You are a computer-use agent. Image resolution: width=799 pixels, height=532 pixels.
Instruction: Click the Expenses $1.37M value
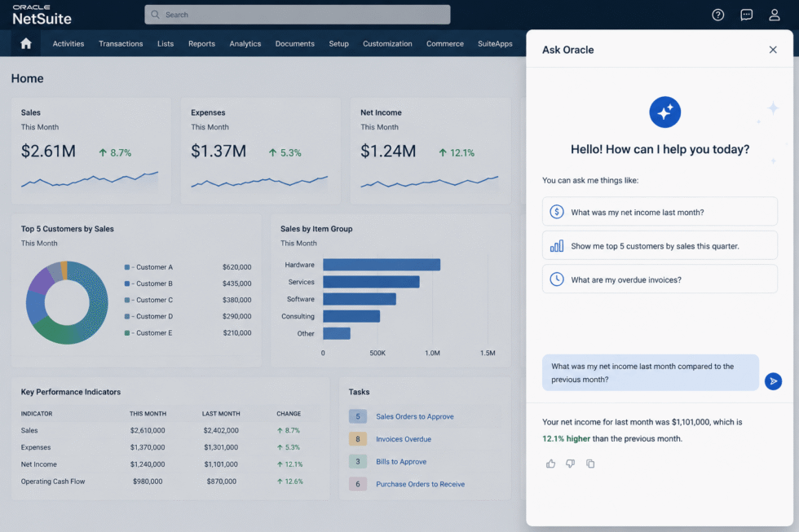point(219,152)
